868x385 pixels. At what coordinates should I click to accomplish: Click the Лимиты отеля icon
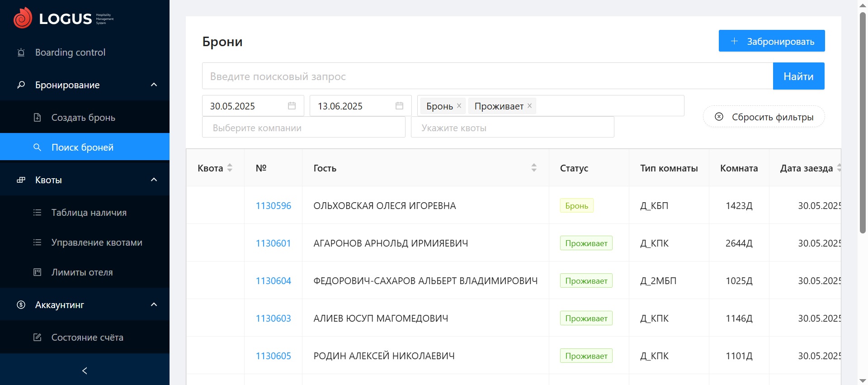(38, 272)
